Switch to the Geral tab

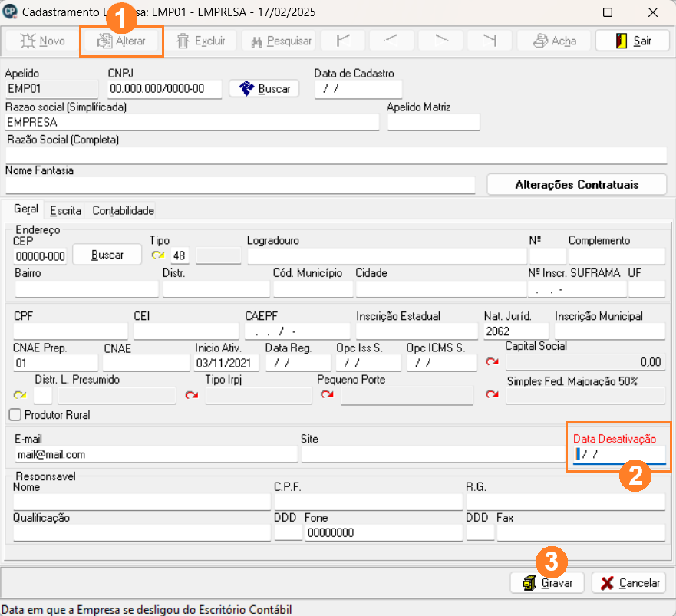pyautogui.click(x=26, y=209)
